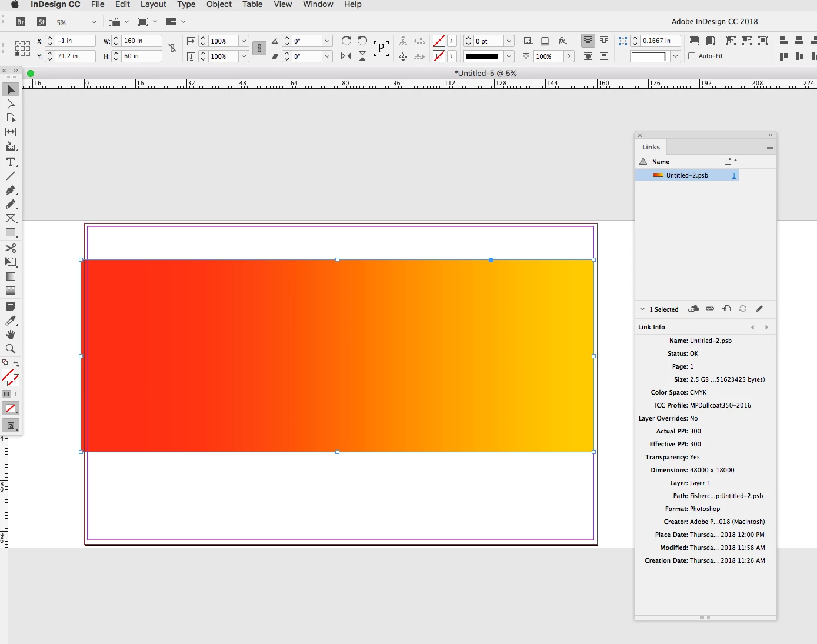The image size is (817, 644).
Task: Open the scale X percentage dropdown
Action: pyautogui.click(x=244, y=41)
